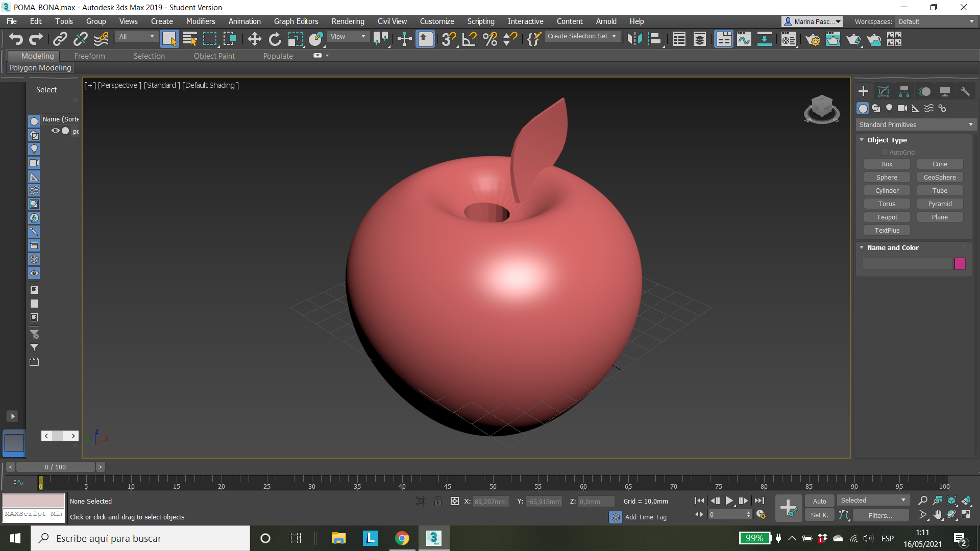980x551 pixels.
Task: Click the X coordinate input field
Action: pos(492,502)
